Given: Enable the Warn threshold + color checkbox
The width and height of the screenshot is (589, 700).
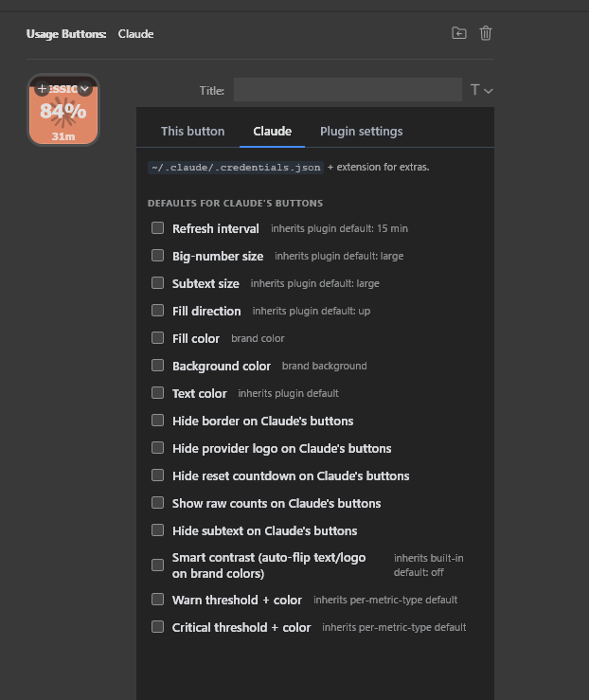Looking at the screenshot, I should click(x=157, y=599).
